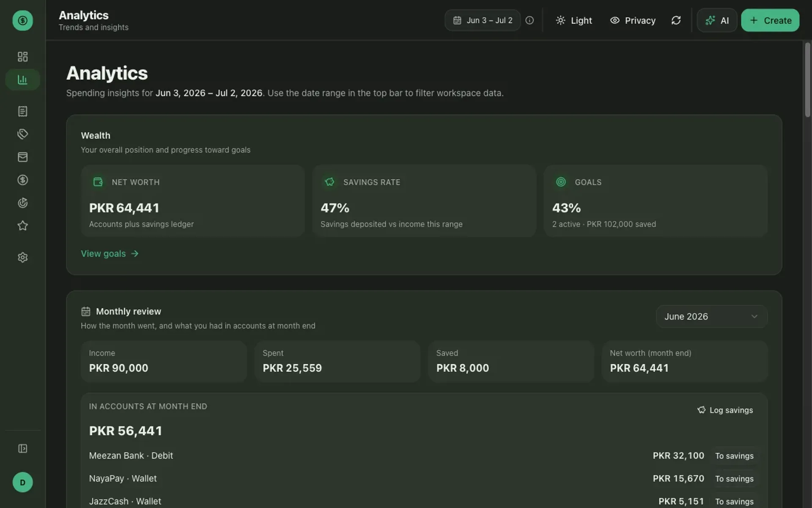The height and width of the screenshot is (508, 812).
Task: Click the target icon on Goals card
Action: 561,182
